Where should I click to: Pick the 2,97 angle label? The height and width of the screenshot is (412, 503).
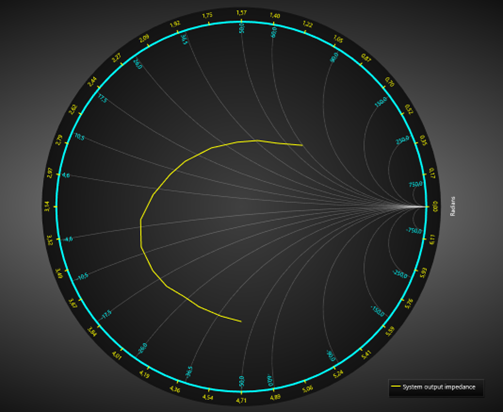50,173
